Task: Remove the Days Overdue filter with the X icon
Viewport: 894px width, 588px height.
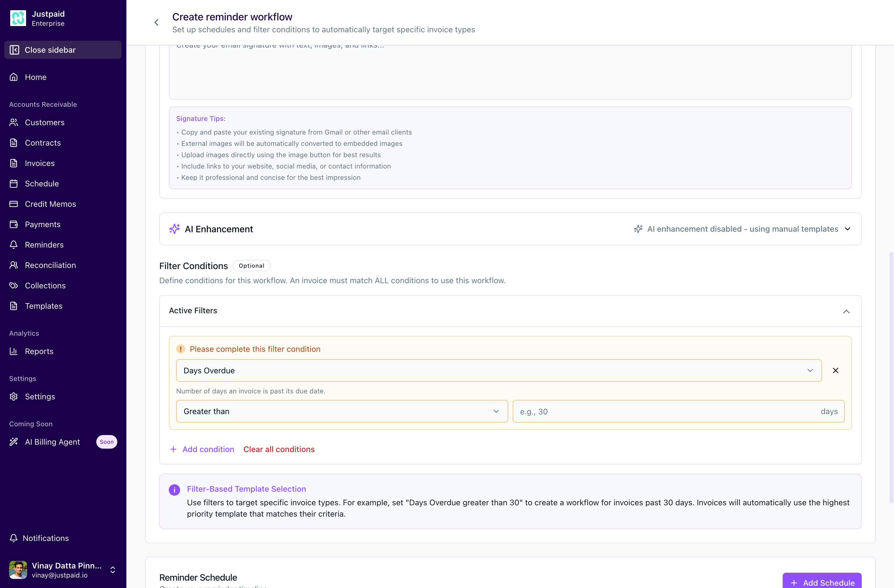Action: click(835, 370)
